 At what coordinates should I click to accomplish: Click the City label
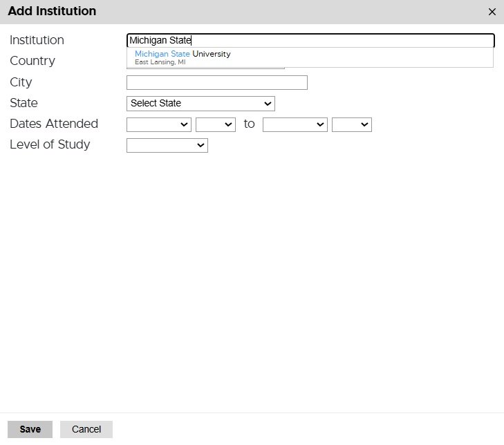pos(21,82)
